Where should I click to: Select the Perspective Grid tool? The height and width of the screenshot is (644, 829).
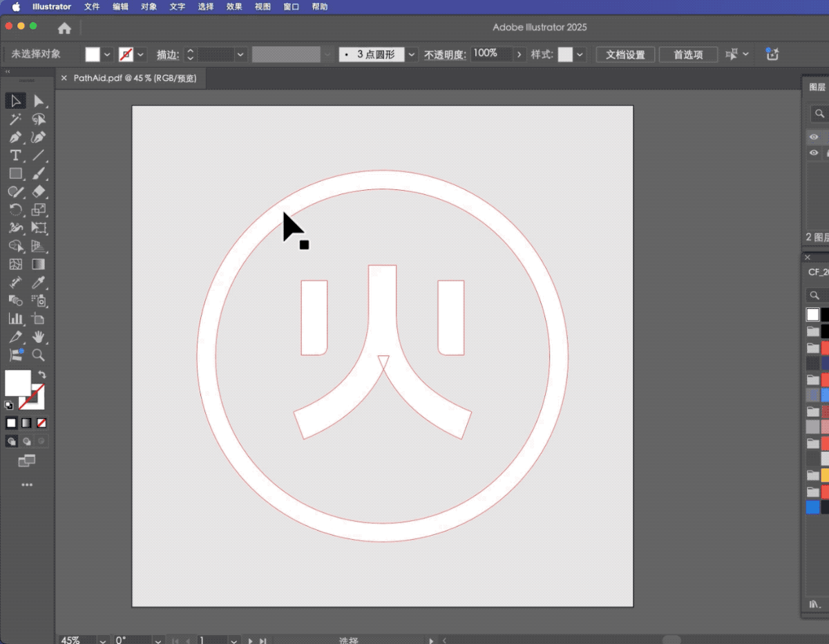tap(39, 246)
